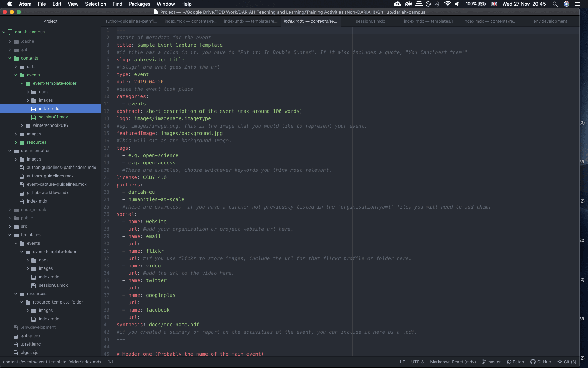Click Markdown React (mdx) grammar selector
Screen dimensions: 588x368
(x=453, y=362)
